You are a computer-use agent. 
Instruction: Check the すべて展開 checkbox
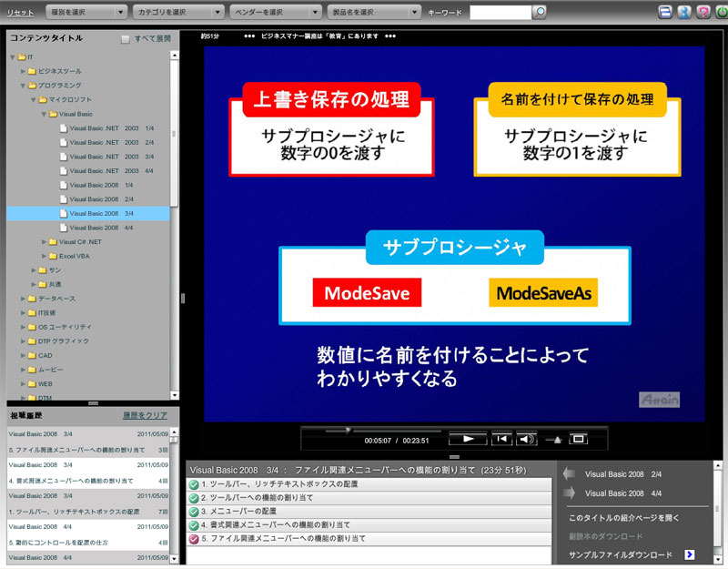[x=126, y=40]
